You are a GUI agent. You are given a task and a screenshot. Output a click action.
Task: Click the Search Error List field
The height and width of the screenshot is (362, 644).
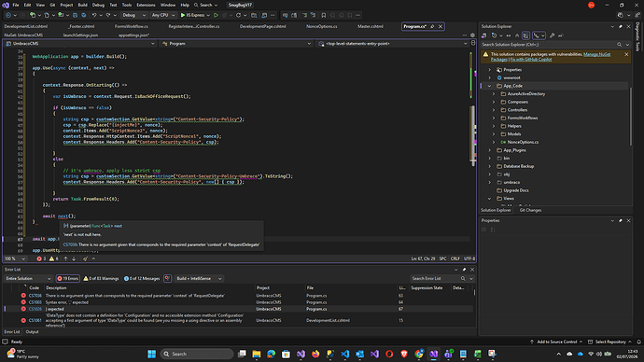click(435, 278)
